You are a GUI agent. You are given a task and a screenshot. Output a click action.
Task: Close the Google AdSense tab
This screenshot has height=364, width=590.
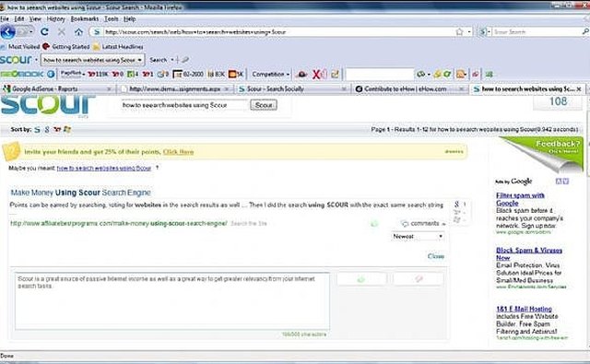pyautogui.click(x=109, y=89)
